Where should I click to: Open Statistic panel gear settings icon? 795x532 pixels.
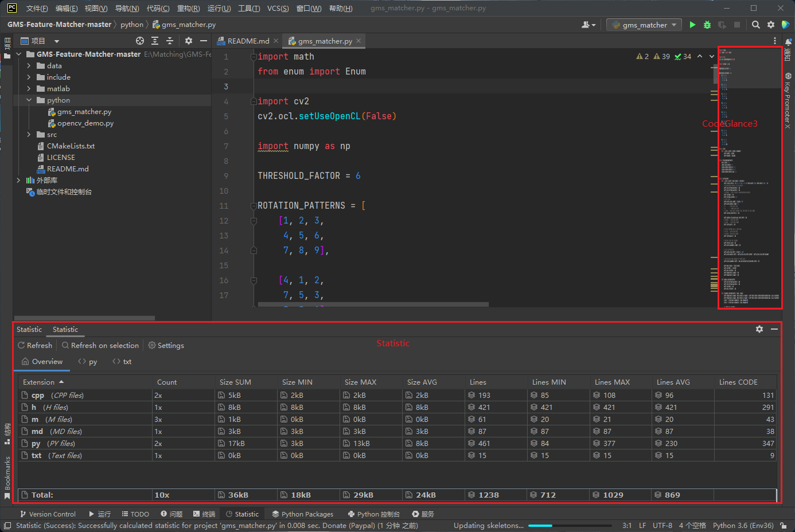pos(759,329)
